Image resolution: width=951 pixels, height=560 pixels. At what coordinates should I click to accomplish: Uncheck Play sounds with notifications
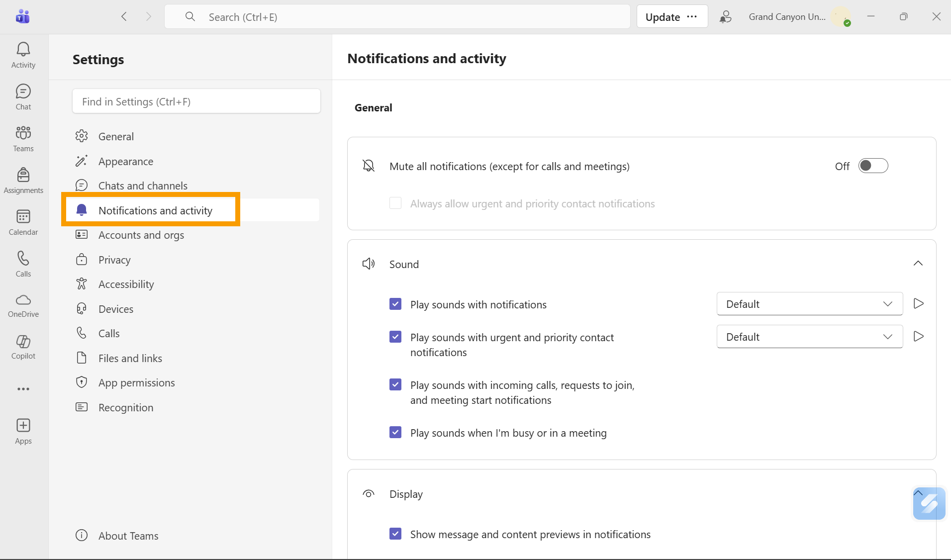[x=395, y=304]
